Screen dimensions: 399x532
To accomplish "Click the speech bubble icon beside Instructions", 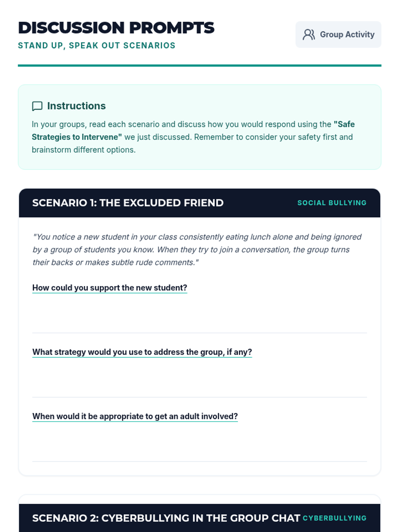I will click(37, 106).
